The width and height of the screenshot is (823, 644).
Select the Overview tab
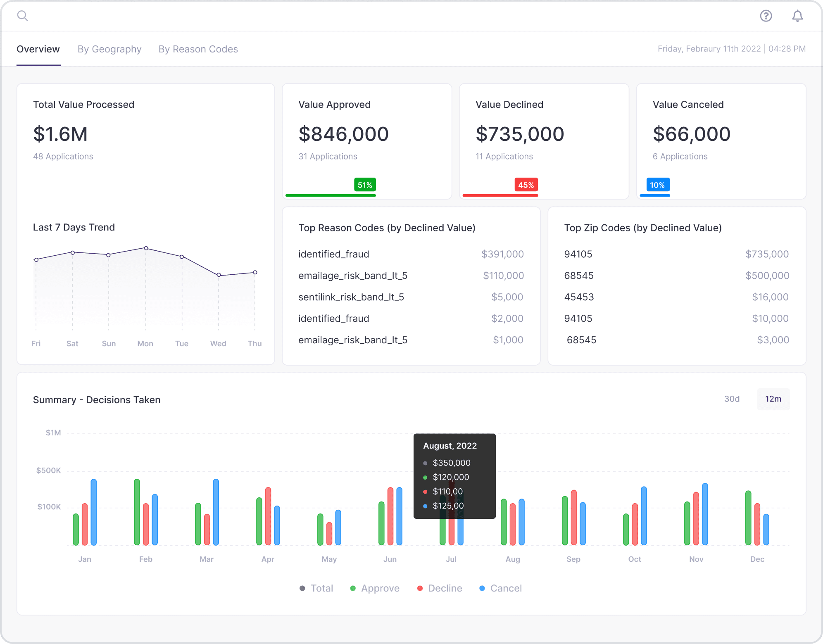click(38, 49)
